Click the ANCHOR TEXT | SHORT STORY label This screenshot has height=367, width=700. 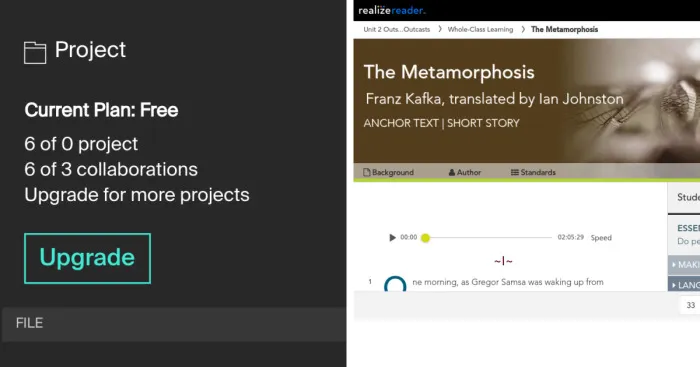click(x=442, y=123)
